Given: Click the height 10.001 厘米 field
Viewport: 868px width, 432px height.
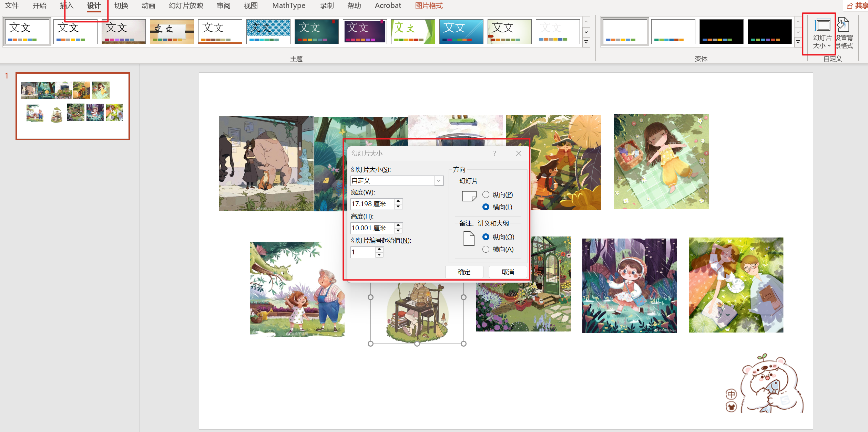Looking at the screenshot, I should coord(371,228).
